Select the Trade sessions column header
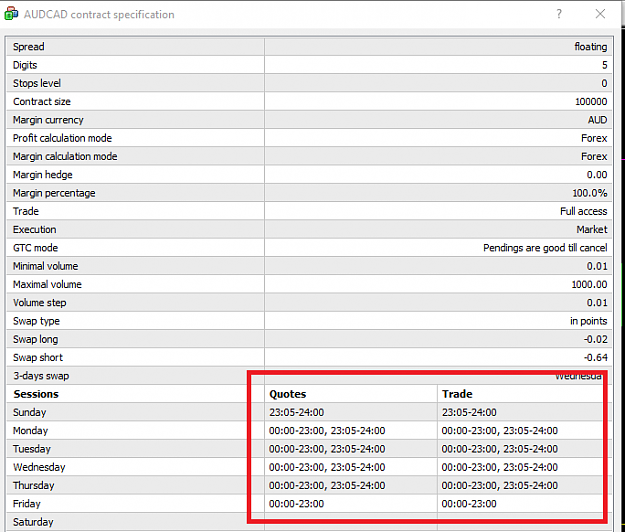625x532 pixels. pyautogui.click(x=457, y=394)
